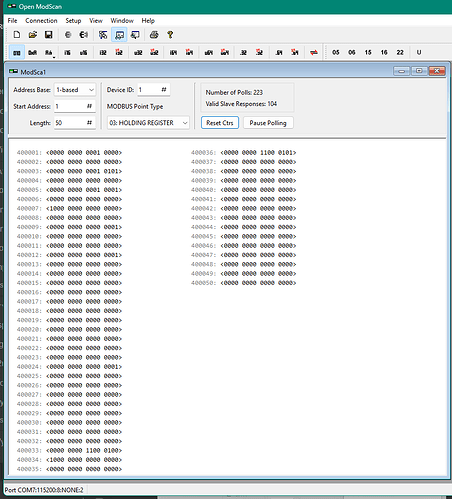This screenshot has height=499, width=452.
Task: Select the i32 integer format icon
Action: tap(103, 53)
